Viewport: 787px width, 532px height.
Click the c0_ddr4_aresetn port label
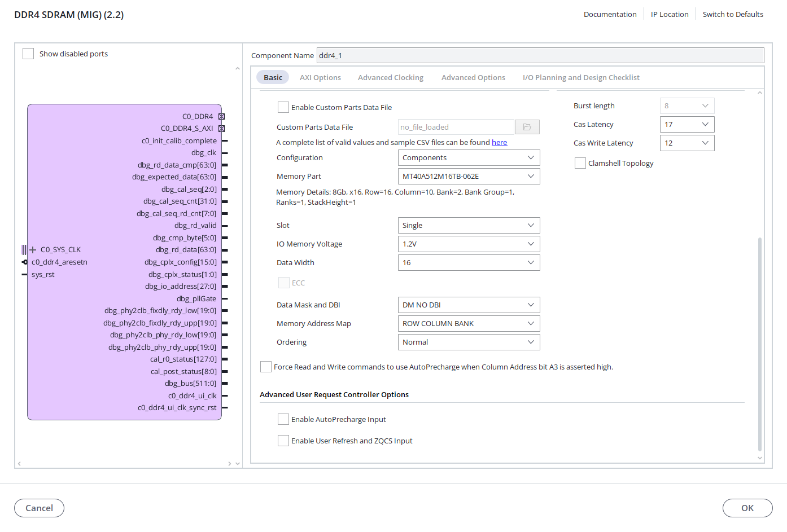tap(59, 262)
